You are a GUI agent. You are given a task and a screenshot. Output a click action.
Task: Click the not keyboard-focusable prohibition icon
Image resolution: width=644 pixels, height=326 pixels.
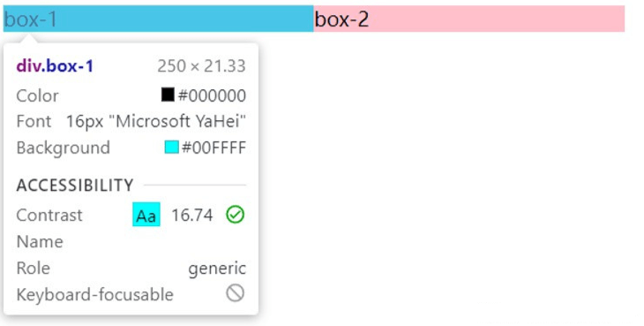point(236,293)
